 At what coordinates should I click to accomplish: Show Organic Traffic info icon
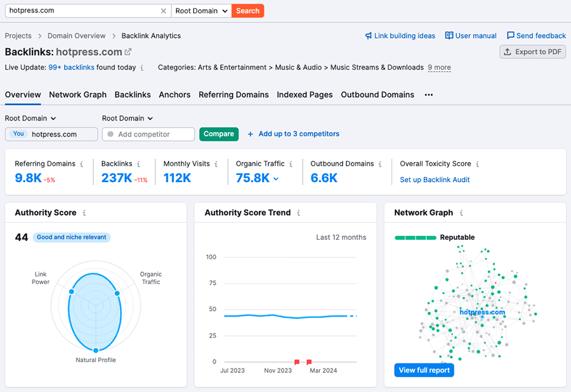(291, 164)
